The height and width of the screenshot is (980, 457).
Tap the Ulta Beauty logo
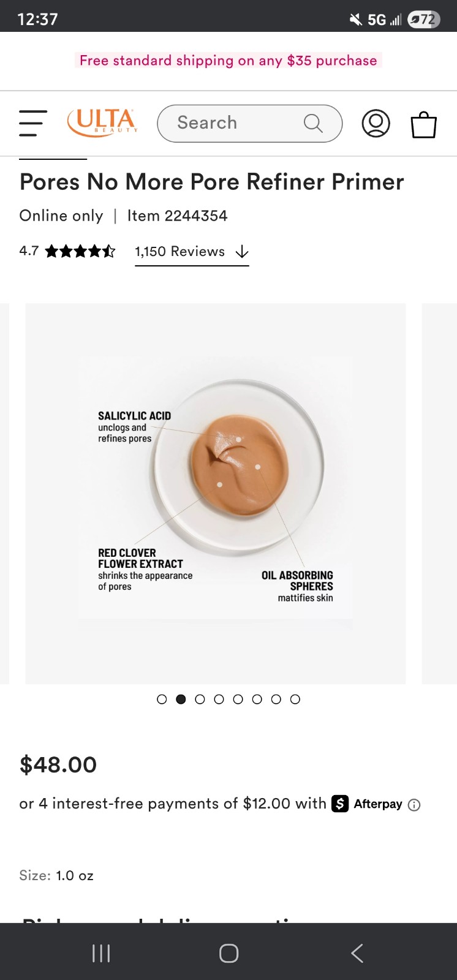pos(103,123)
